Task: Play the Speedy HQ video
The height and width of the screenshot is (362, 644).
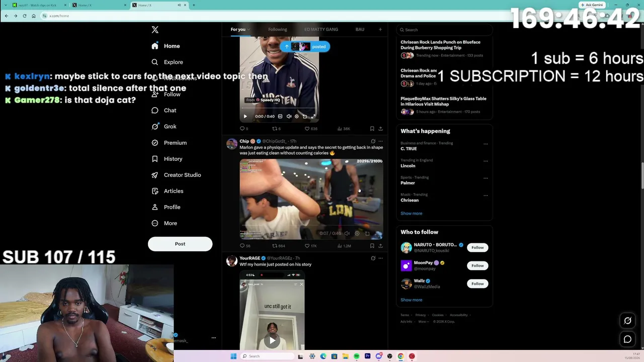Action: (x=246, y=116)
